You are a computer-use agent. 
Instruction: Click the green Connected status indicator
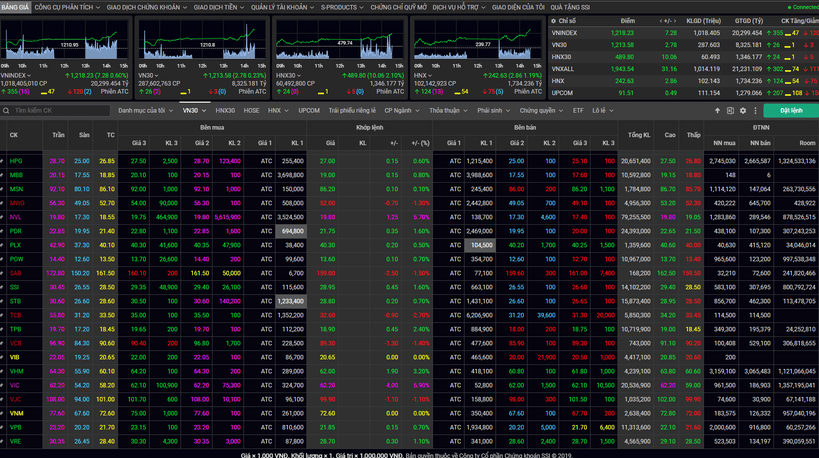pyautogui.click(x=803, y=7)
